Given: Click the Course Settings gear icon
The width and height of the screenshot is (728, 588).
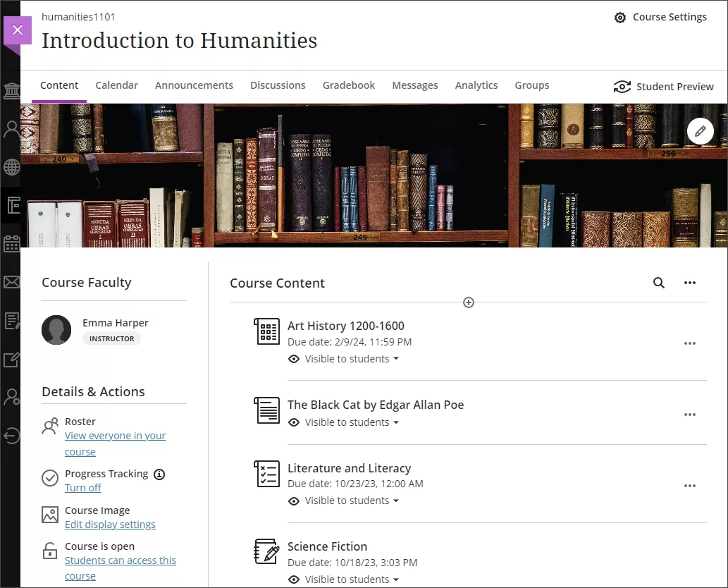Looking at the screenshot, I should pos(619,18).
